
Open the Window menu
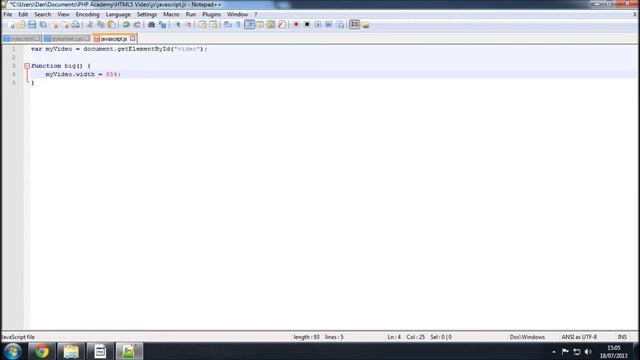[x=238, y=14]
